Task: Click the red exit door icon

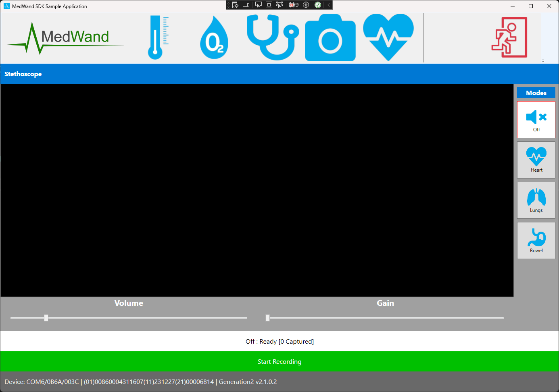Action: click(509, 37)
